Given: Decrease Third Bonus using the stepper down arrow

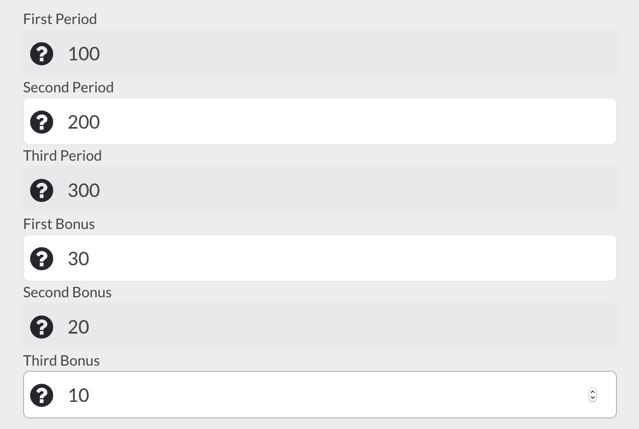Looking at the screenshot, I should (593, 398).
